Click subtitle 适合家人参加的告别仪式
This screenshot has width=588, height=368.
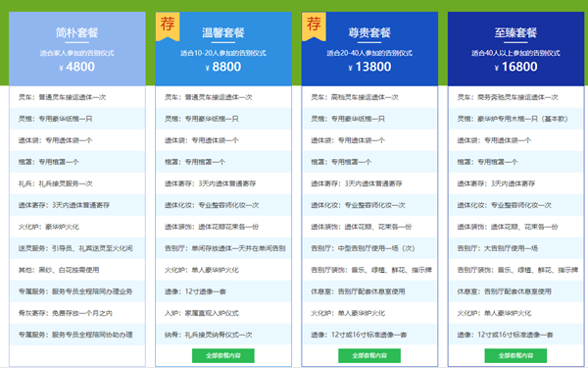click(x=76, y=53)
